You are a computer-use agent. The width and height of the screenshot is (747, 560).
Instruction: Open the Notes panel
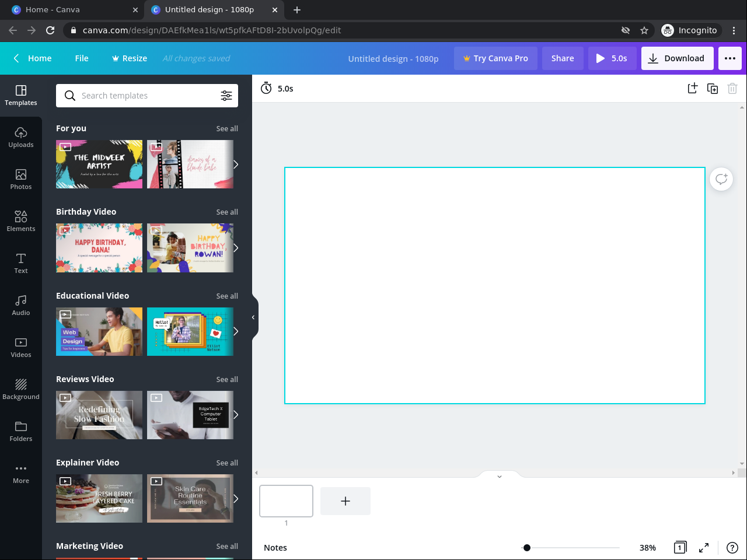275,548
